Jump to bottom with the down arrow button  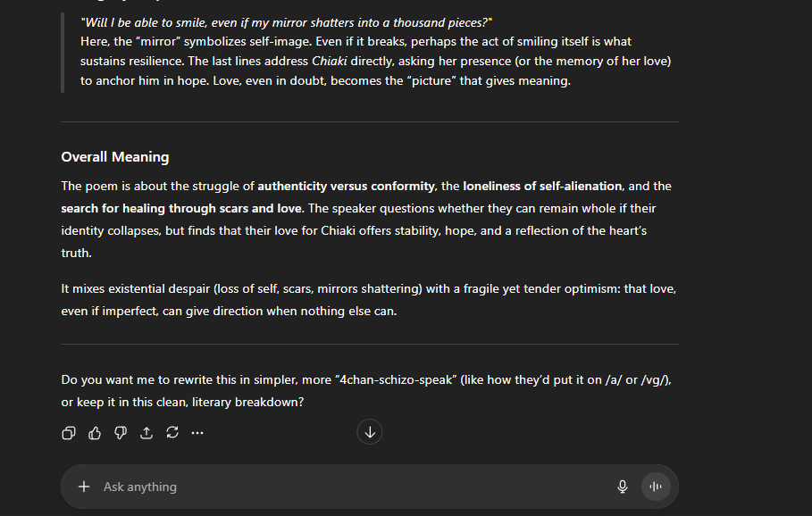click(x=370, y=432)
